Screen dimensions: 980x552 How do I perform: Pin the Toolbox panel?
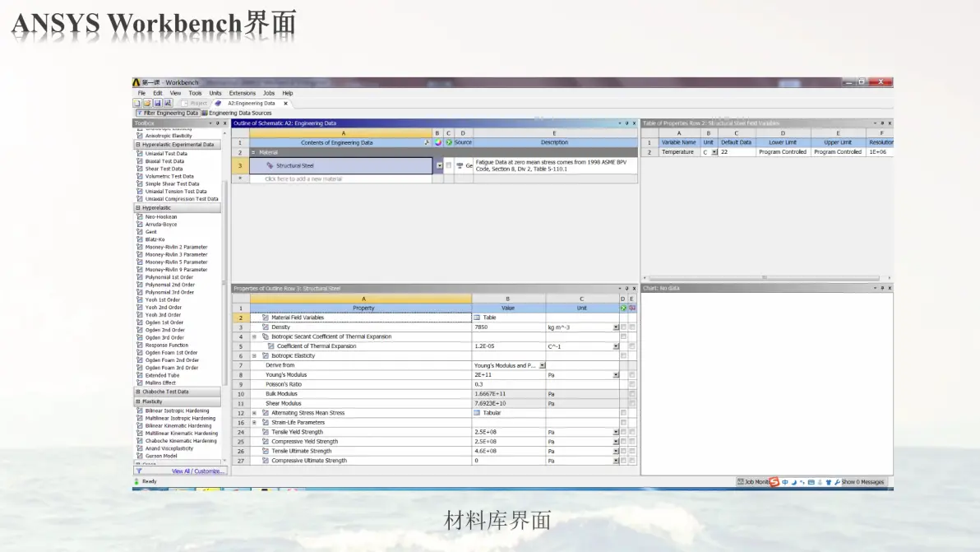click(218, 123)
